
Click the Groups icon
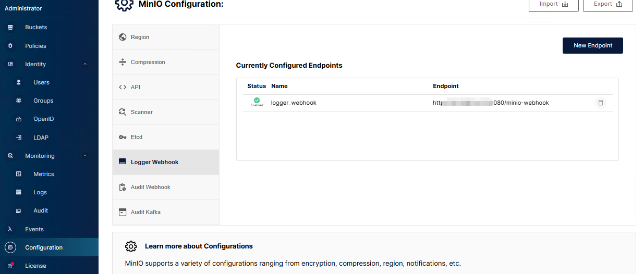pos(19,101)
